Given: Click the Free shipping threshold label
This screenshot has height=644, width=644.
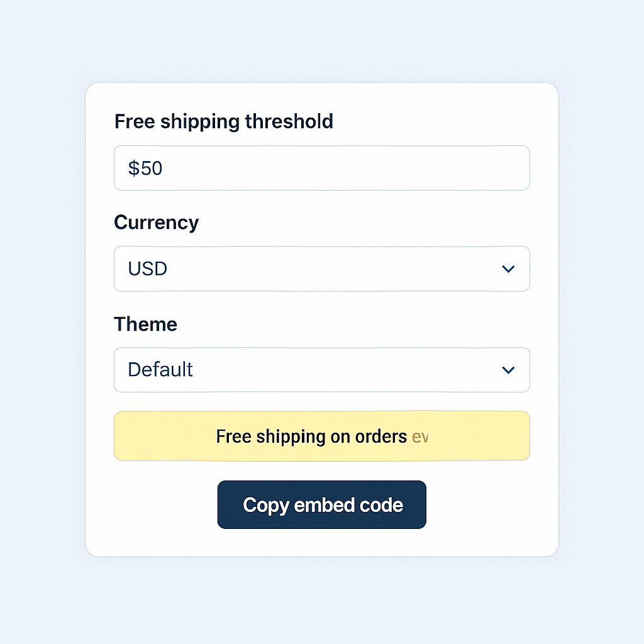Looking at the screenshot, I should 223,121.
